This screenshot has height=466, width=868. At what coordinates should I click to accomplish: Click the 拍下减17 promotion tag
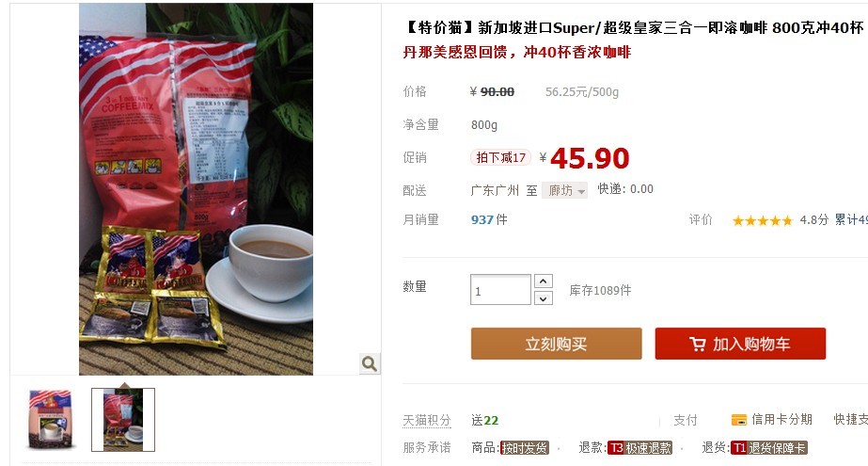(500, 157)
